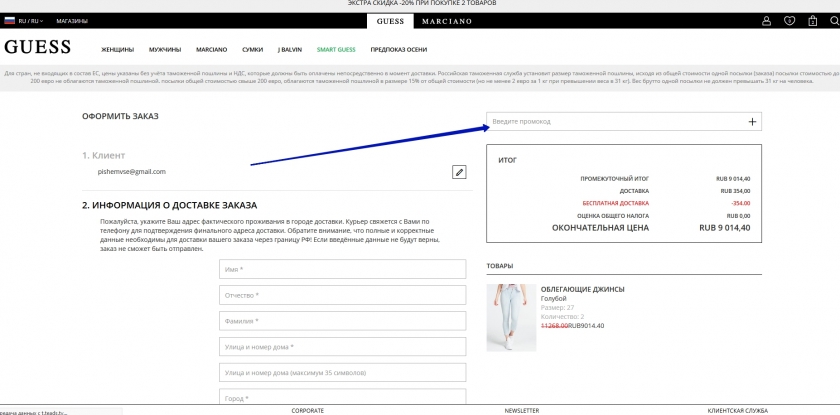Click the plus icon in the promo code field
Image resolution: width=840 pixels, height=415 pixels.
point(752,122)
